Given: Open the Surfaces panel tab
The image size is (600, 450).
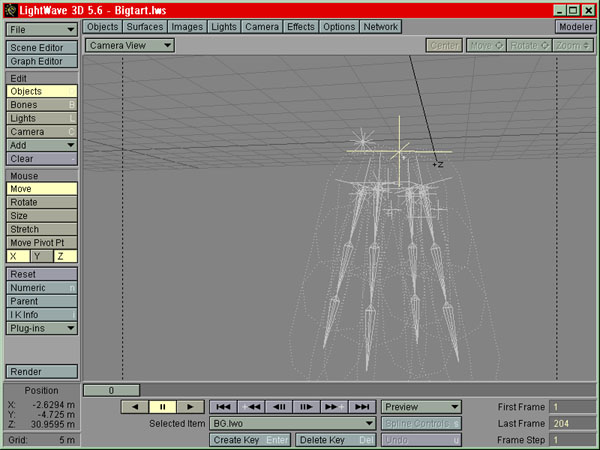Looking at the screenshot, I should [145, 27].
